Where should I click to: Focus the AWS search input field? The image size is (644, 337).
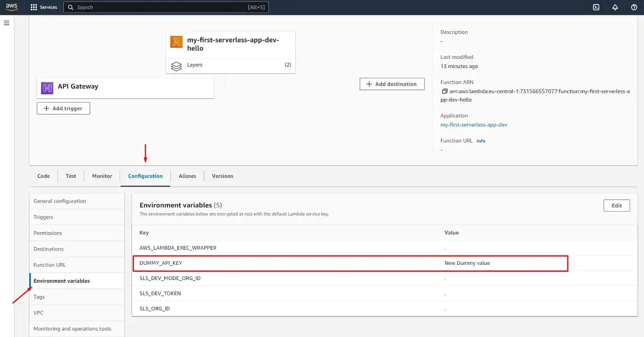pyautogui.click(x=161, y=7)
